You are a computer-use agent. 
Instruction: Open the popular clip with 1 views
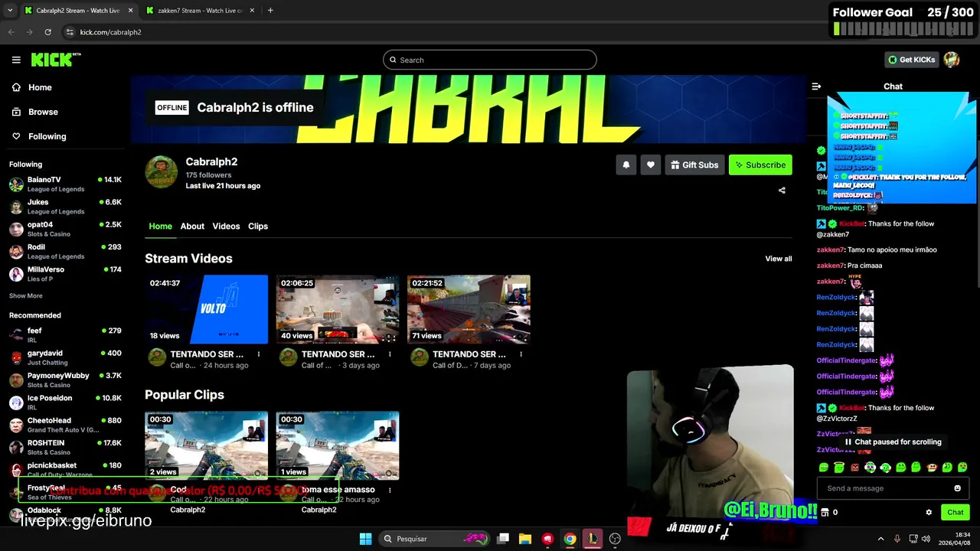click(x=338, y=445)
